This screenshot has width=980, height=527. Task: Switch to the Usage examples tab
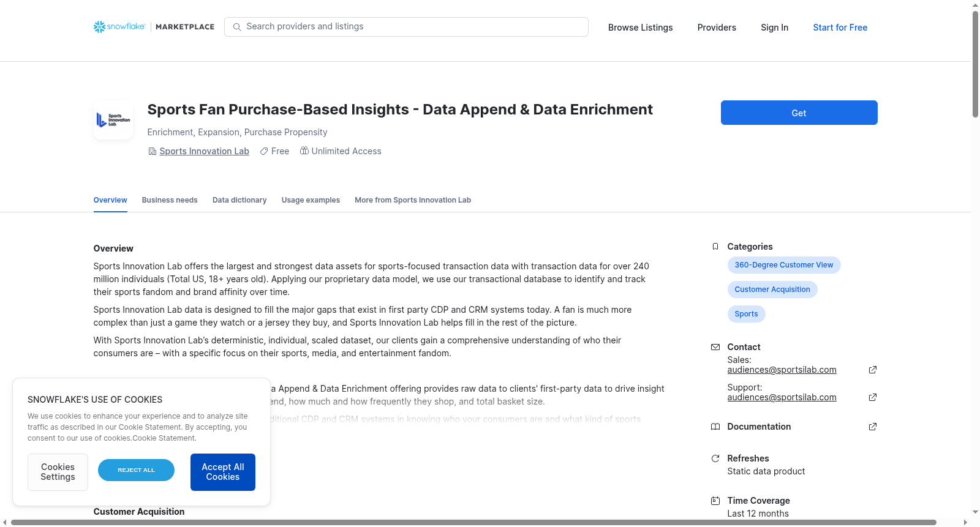point(311,200)
